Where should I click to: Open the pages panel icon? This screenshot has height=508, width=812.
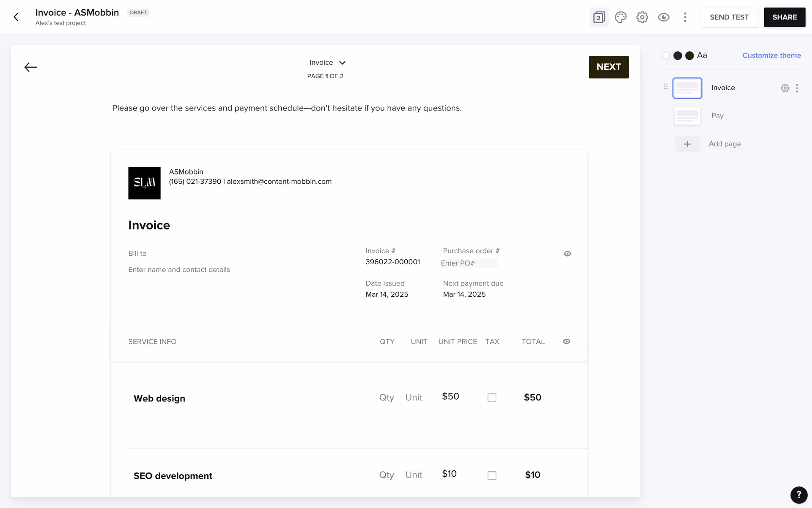tap(599, 17)
